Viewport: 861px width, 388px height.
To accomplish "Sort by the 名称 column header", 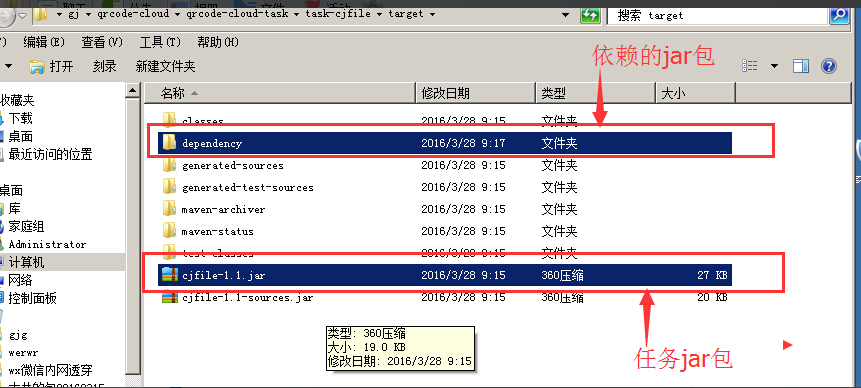I will coord(279,93).
